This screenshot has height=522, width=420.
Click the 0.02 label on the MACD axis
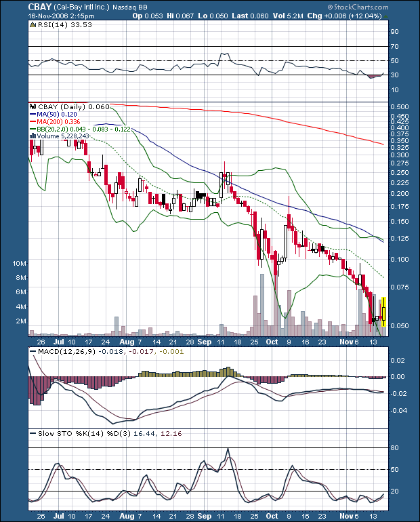[398, 360]
